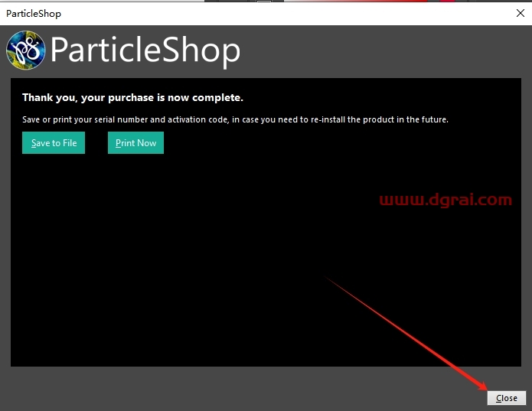Click the ParticleShop logo icon

click(x=25, y=51)
